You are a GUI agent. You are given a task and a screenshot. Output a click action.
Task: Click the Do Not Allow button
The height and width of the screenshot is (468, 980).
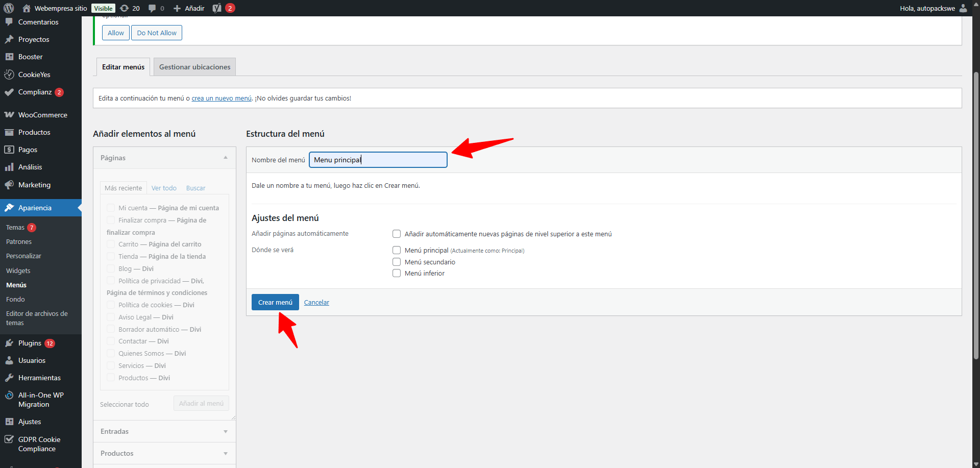pyautogui.click(x=157, y=33)
